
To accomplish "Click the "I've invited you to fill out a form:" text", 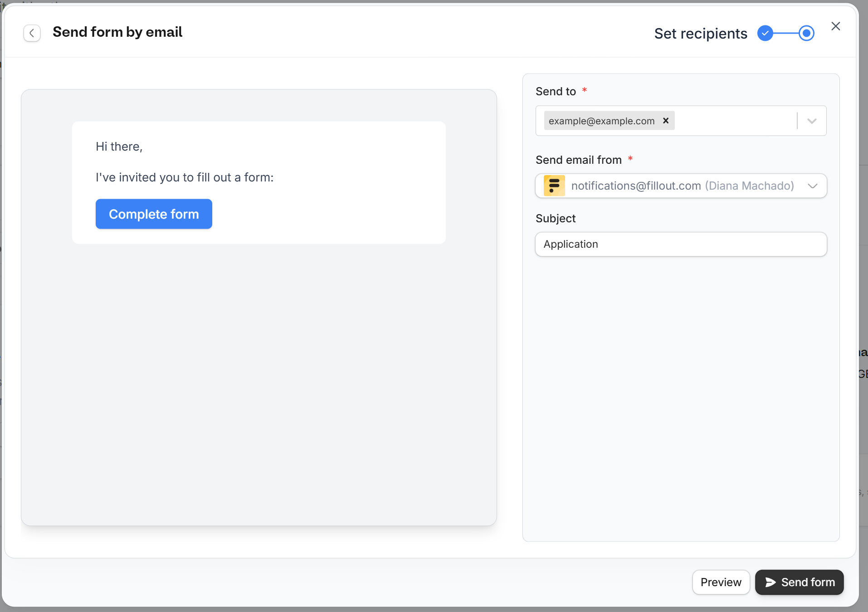I will [x=185, y=177].
